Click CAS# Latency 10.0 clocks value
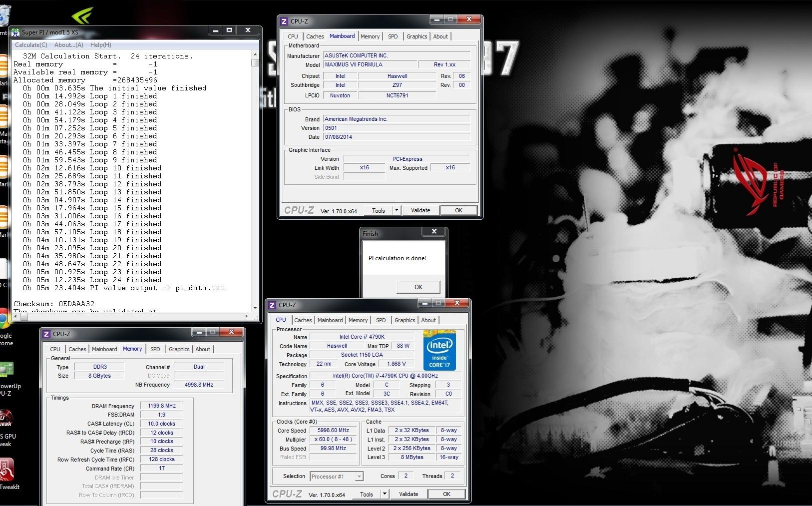The height and width of the screenshot is (506, 812). click(x=162, y=424)
